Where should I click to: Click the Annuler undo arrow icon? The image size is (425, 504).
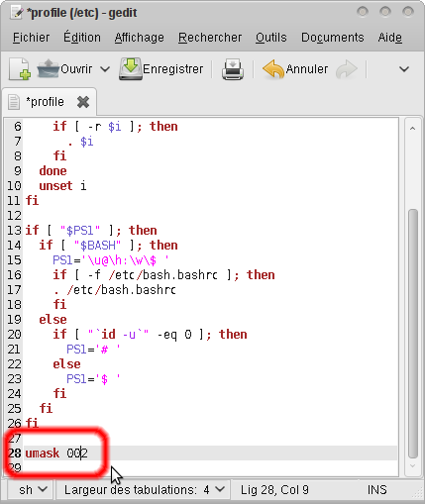[x=273, y=69]
